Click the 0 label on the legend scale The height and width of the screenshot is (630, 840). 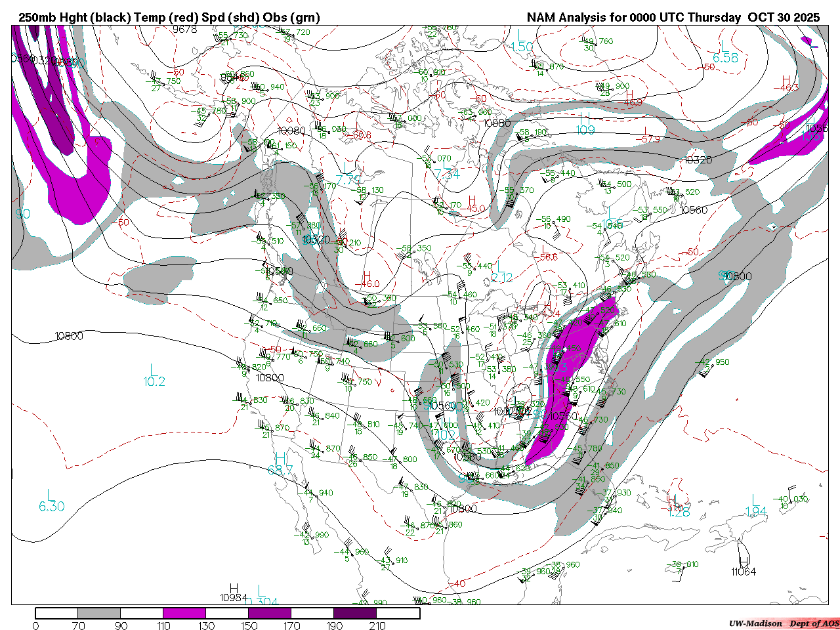click(35, 625)
